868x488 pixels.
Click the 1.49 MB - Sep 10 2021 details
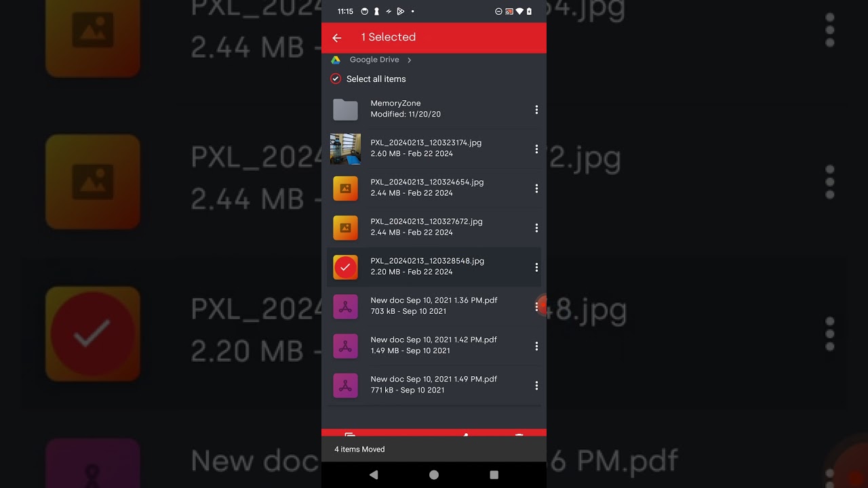(x=410, y=350)
